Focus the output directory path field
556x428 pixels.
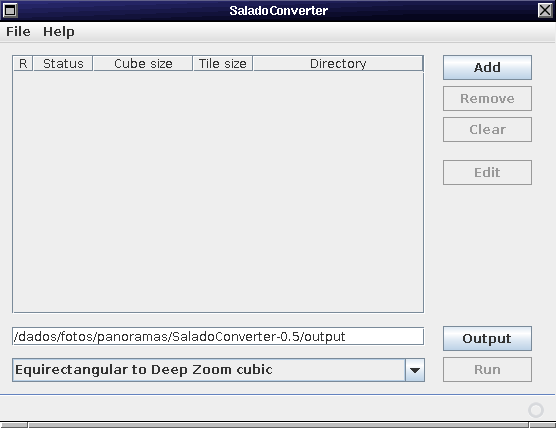pyautogui.click(x=218, y=336)
